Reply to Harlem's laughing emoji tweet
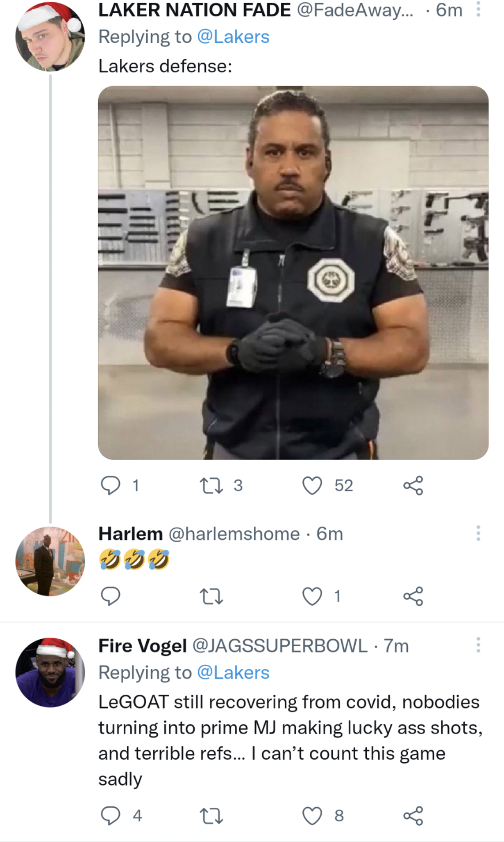This screenshot has width=504, height=842. click(110, 596)
